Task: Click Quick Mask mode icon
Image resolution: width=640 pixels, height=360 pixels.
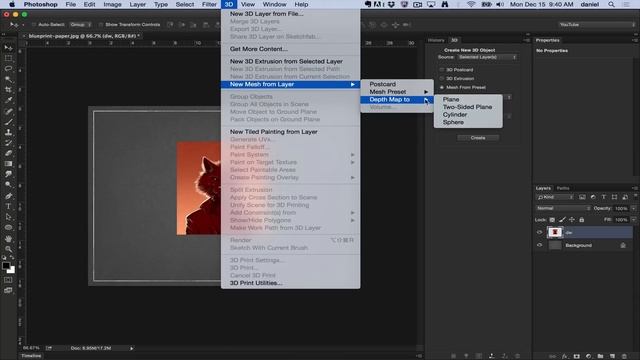Action: coord(8,280)
